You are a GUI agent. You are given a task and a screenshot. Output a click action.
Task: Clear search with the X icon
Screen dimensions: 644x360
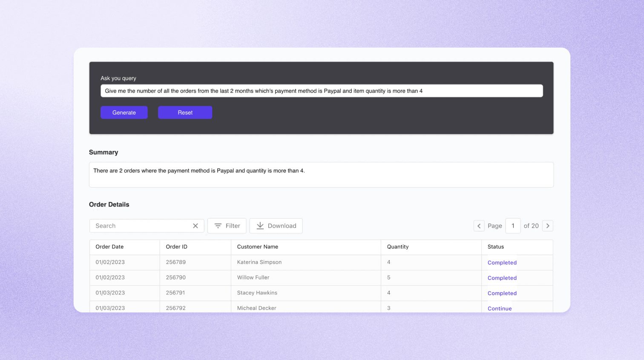195,226
